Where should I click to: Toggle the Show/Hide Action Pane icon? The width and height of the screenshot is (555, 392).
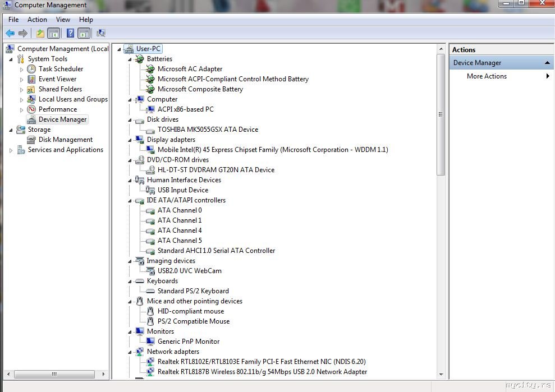(84, 33)
